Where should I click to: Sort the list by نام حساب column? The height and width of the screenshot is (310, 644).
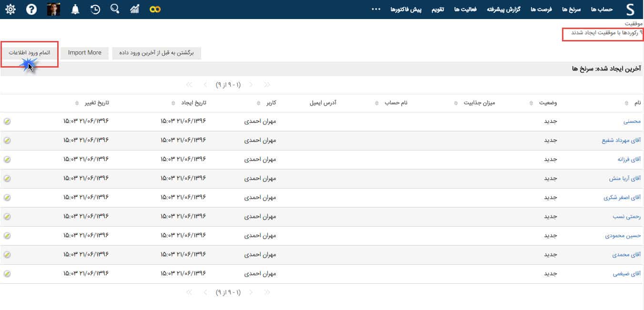[396, 103]
